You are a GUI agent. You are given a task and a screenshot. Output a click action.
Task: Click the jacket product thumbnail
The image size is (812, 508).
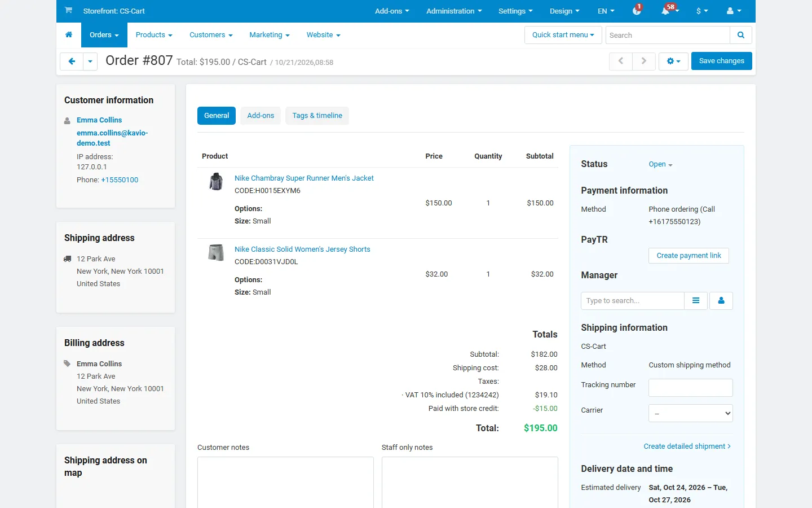(x=216, y=182)
